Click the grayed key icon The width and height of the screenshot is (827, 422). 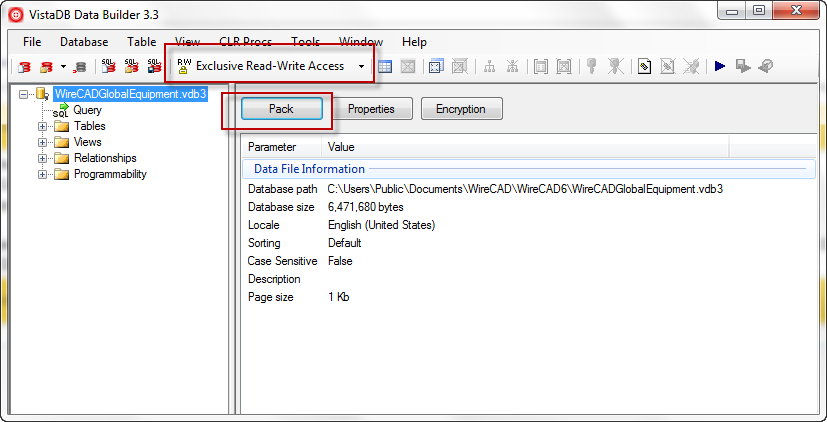[x=592, y=66]
